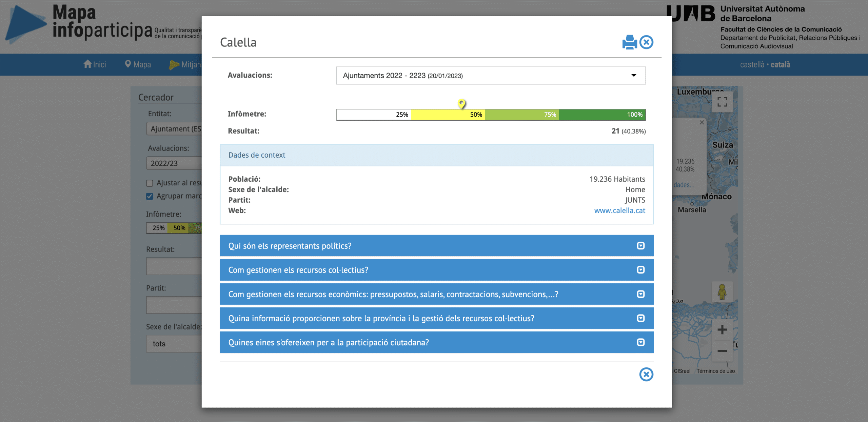Expand 'Com gestionen els recursos col·lectius?' section
This screenshot has width=868, height=422.
[x=437, y=270]
